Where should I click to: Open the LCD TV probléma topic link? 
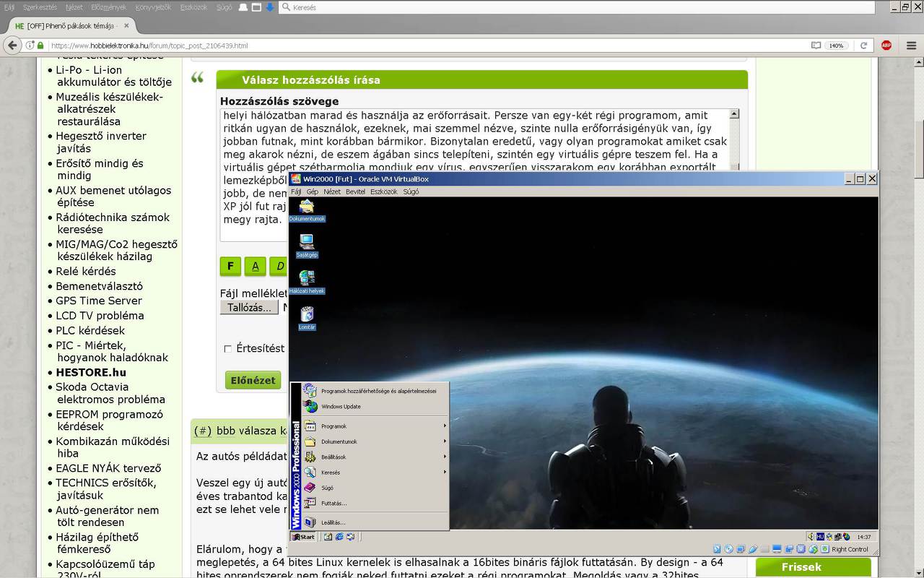point(100,316)
